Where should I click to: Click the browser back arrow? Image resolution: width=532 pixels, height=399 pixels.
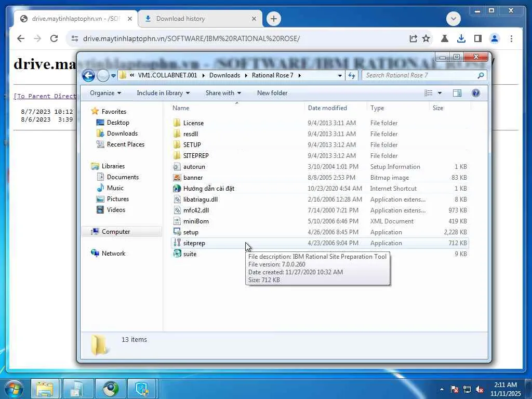(x=21, y=38)
